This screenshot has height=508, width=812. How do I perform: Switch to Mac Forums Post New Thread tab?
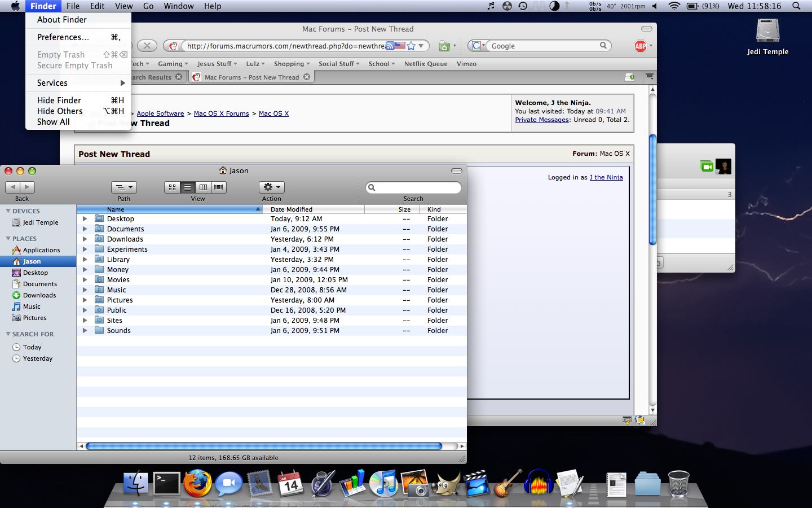[x=251, y=77]
